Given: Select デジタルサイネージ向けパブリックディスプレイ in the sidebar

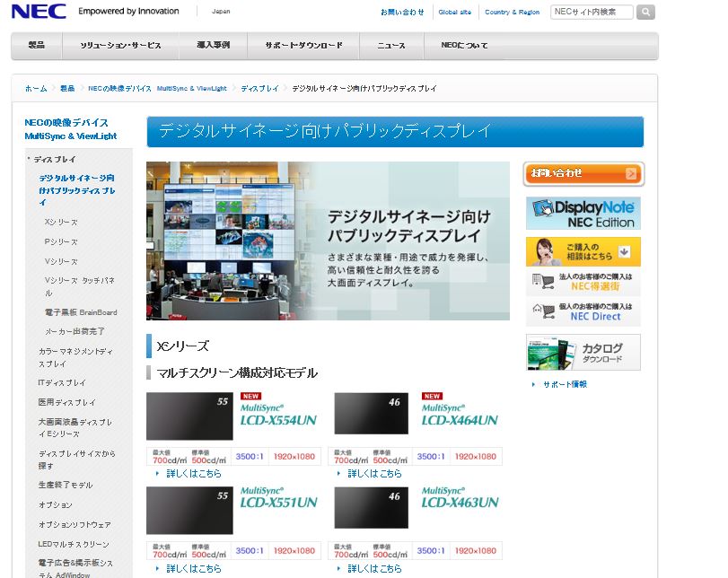Looking at the screenshot, I should click(77, 190).
